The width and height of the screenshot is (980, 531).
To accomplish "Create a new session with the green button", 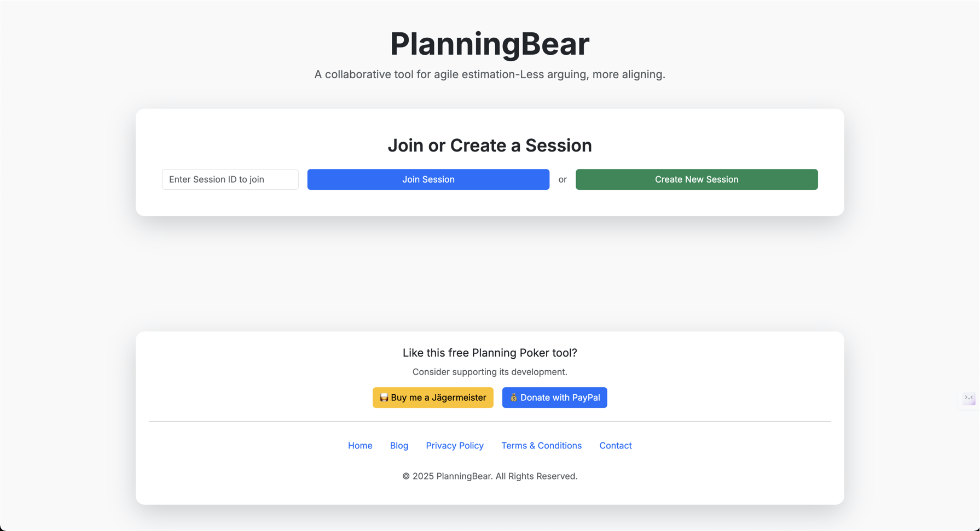I will click(697, 179).
